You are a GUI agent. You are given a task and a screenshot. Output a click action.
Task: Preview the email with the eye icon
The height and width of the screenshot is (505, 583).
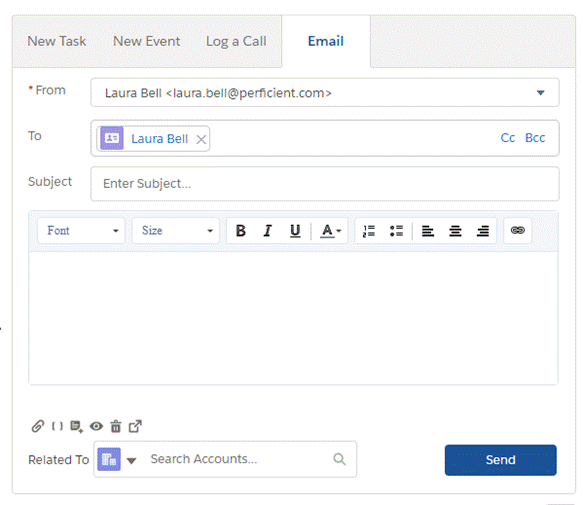coord(96,426)
